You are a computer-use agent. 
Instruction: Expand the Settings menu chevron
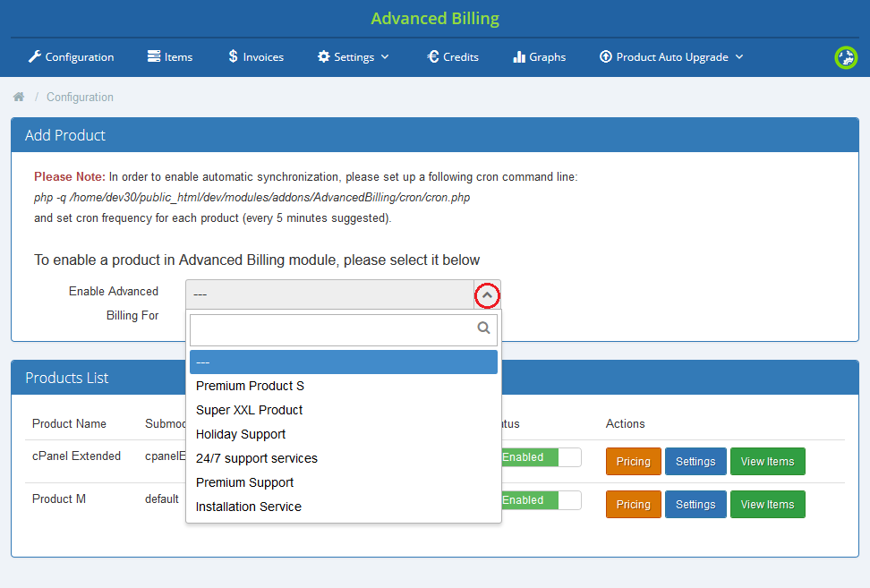pyautogui.click(x=385, y=57)
